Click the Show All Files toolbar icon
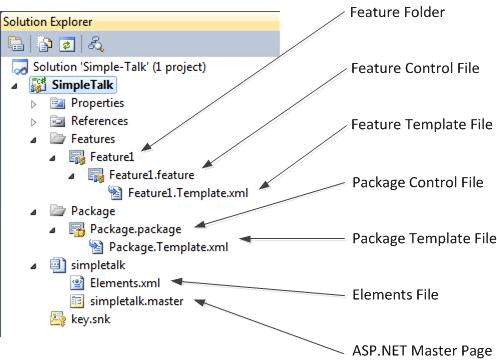497x360 pixels. (x=45, y=44)
